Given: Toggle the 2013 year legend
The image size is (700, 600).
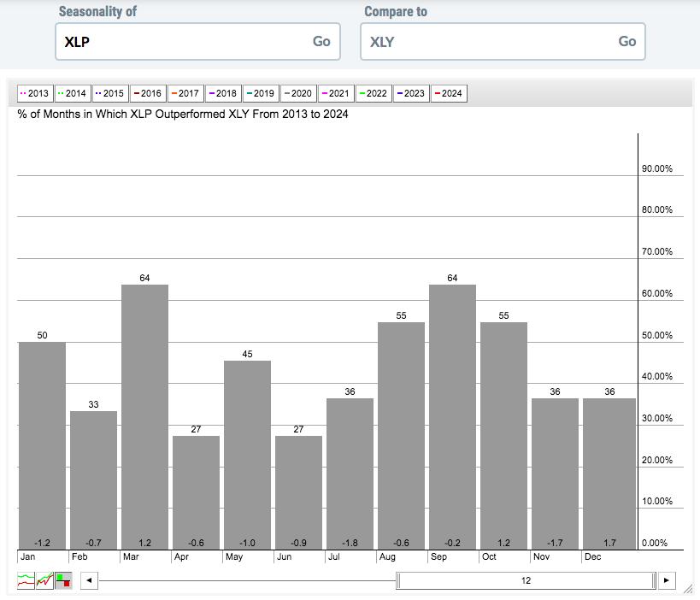Looking at the screenshot, I should pyautogui.click(x=35, y=93).
